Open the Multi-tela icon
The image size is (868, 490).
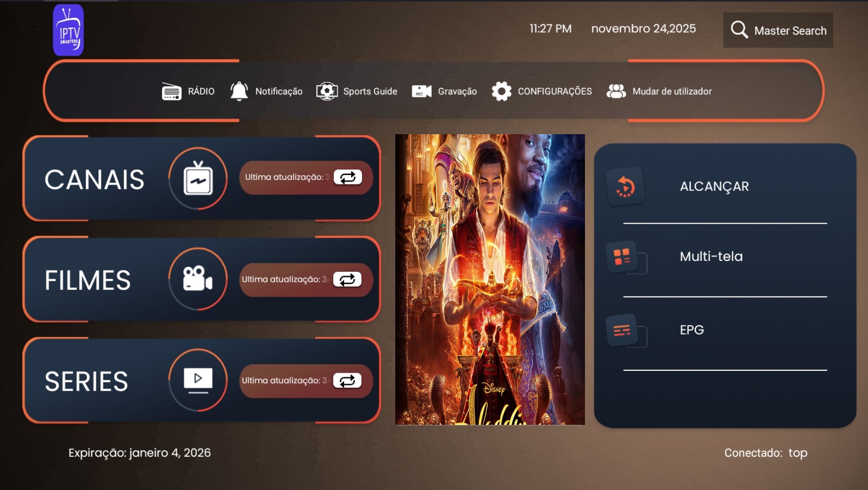621,256
